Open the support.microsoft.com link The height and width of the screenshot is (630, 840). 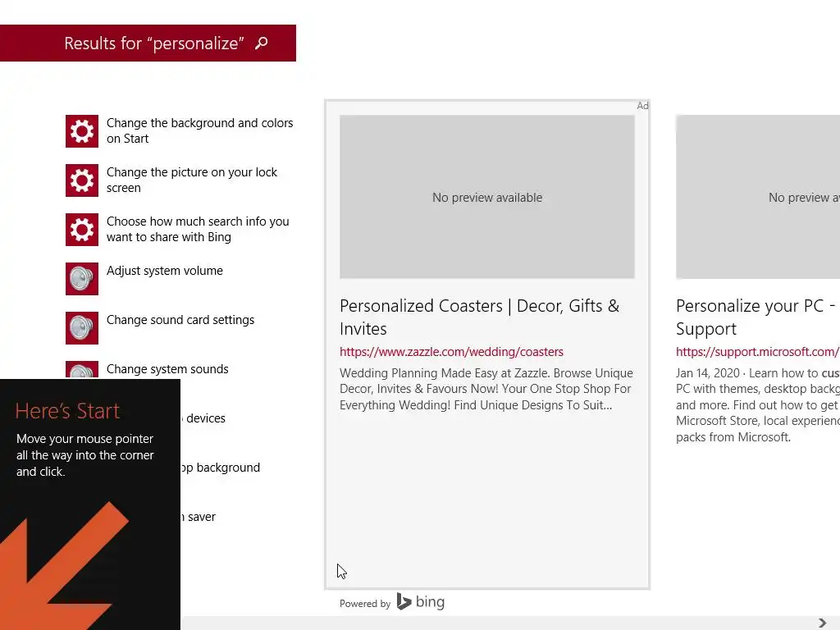[x=757, y=352]
